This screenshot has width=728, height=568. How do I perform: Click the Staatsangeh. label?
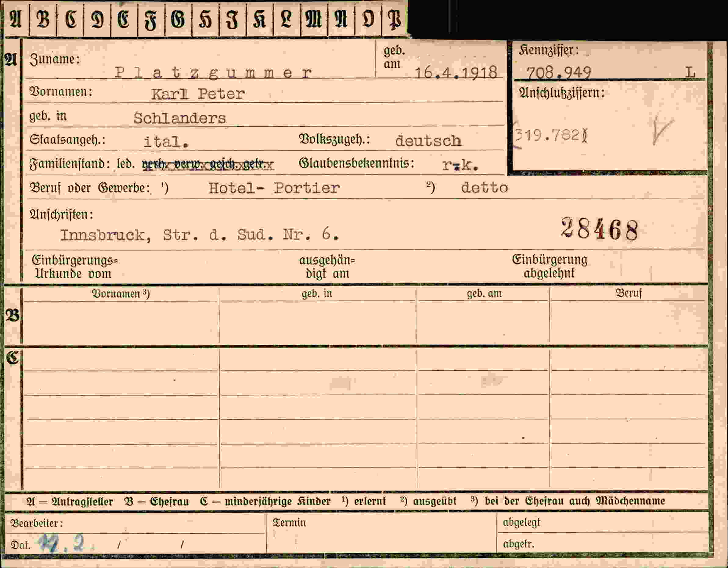(67, 140)
